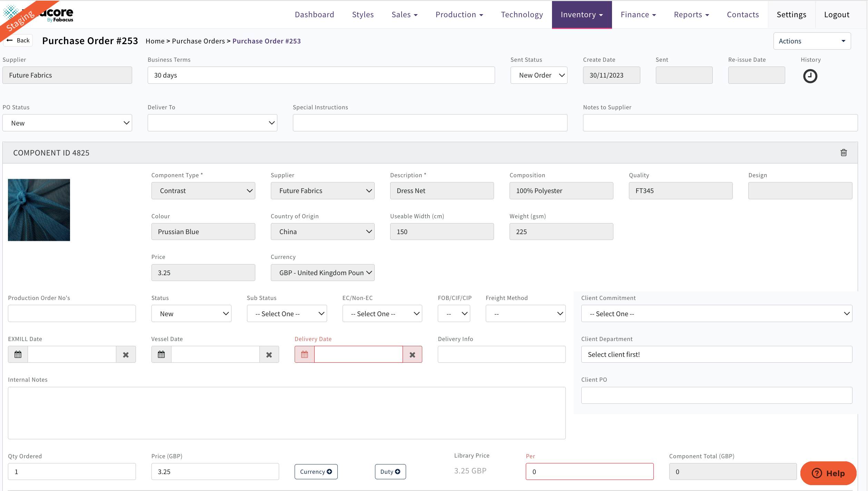Clear the EXMILL Date field
The width and height of the screenshot is (868, 491).
[x=126, y=354]
